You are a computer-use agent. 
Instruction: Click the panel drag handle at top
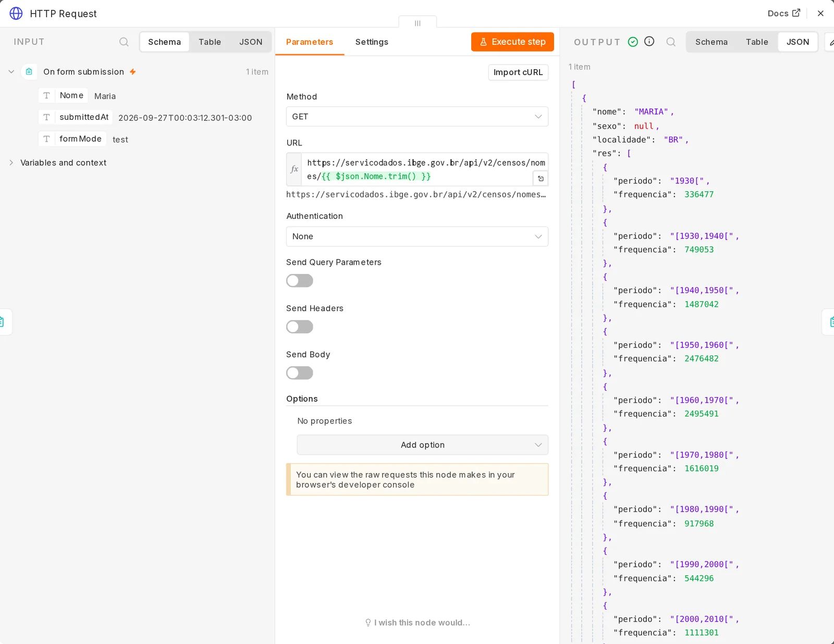[418, 23]
